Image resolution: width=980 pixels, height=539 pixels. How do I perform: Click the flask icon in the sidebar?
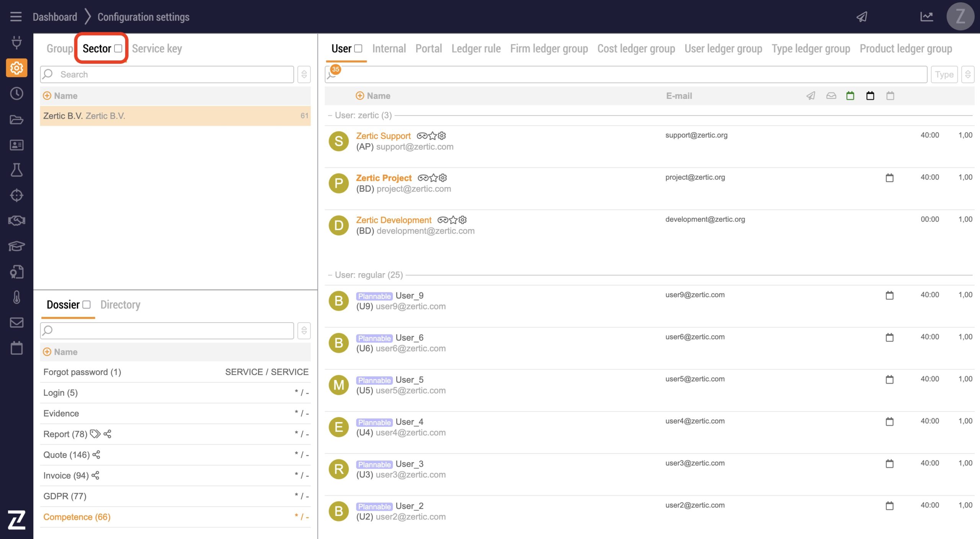16,170
